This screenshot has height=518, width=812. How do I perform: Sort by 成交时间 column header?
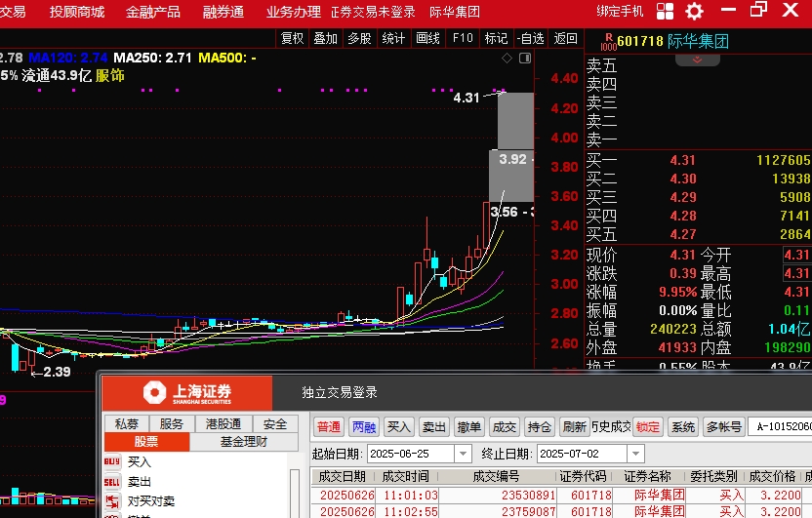405,476
